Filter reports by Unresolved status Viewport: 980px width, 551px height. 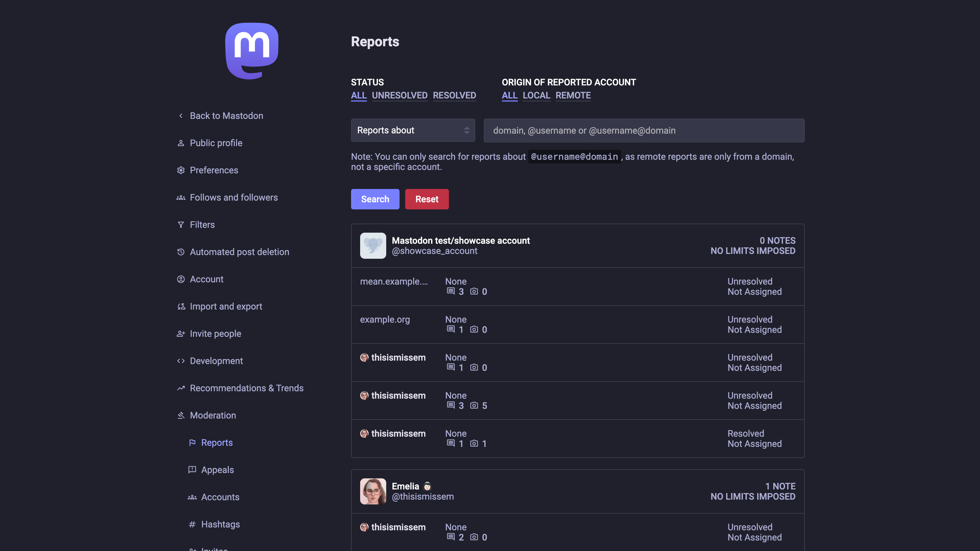(400, 96)
